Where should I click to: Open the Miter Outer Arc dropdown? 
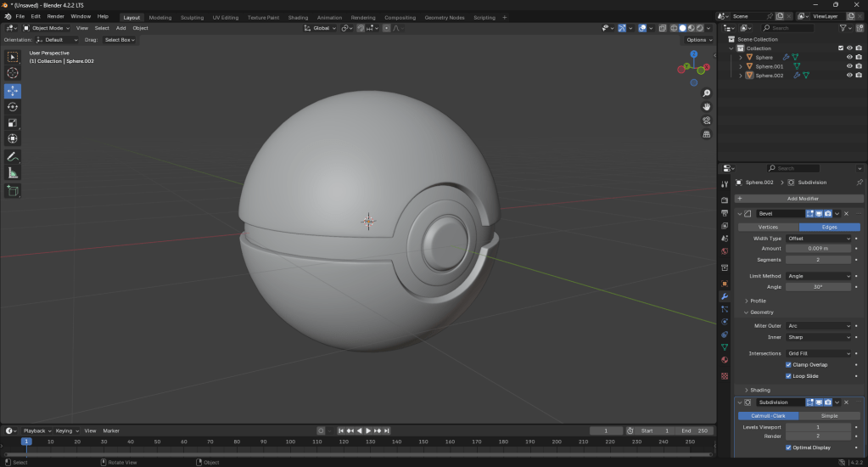click(818, 326)
